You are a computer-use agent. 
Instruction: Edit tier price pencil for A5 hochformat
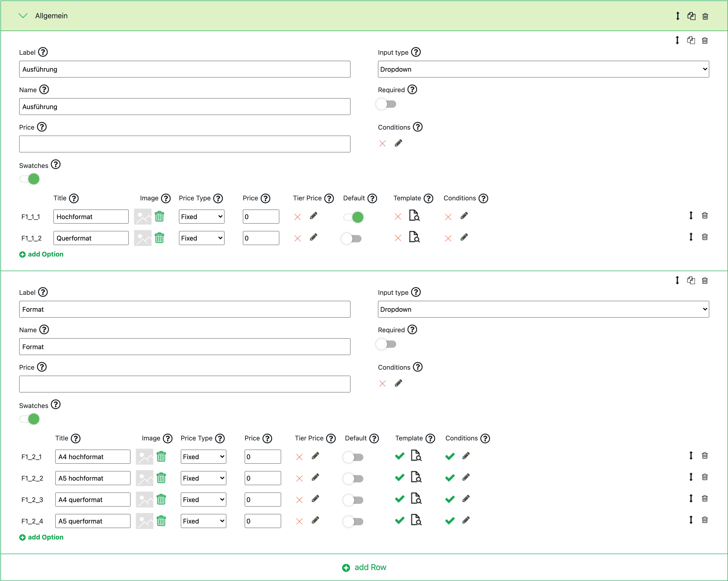tap(315, 477)
